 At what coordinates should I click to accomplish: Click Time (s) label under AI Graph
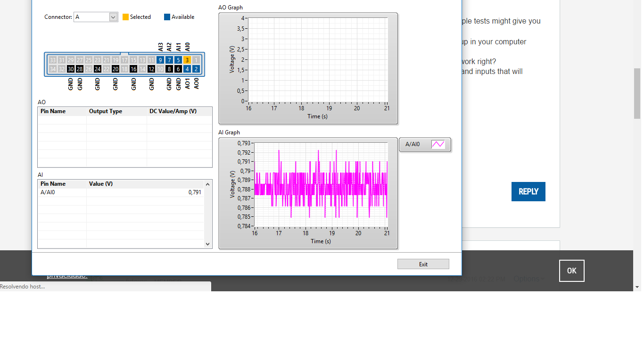pos(321,241)
